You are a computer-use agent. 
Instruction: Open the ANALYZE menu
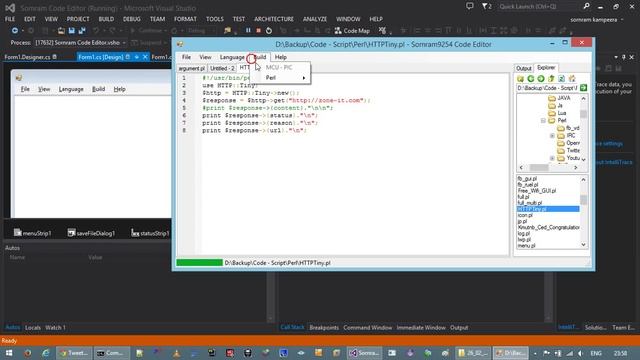coord(315,19)
